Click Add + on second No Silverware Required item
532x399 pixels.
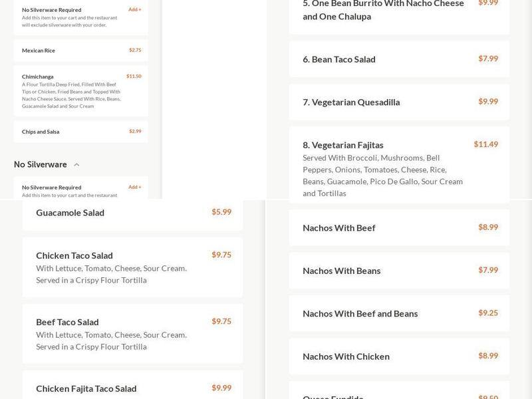pyautogui.click(x=136, y=187)
